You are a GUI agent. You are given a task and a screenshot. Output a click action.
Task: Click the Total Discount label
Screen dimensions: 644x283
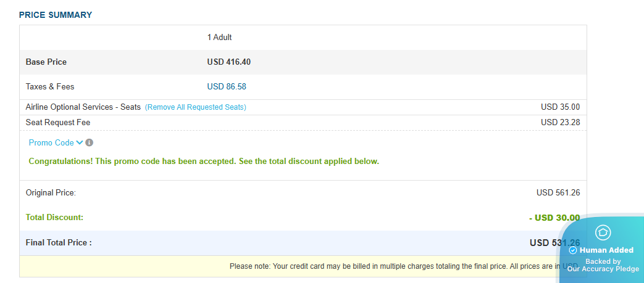tap(54, 218)
